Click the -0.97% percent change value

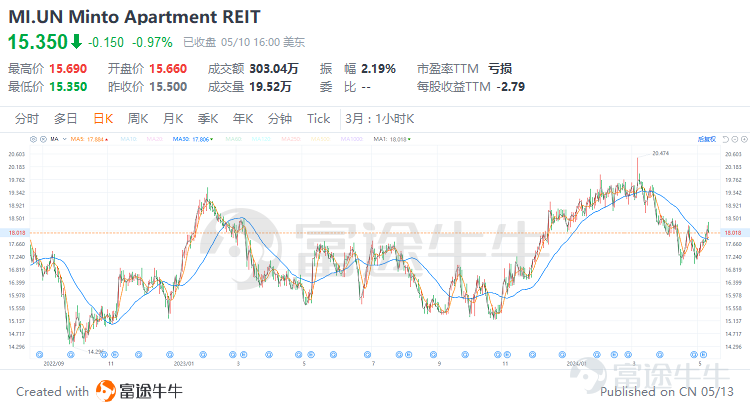pyautogui.click(x=152, y=43)
